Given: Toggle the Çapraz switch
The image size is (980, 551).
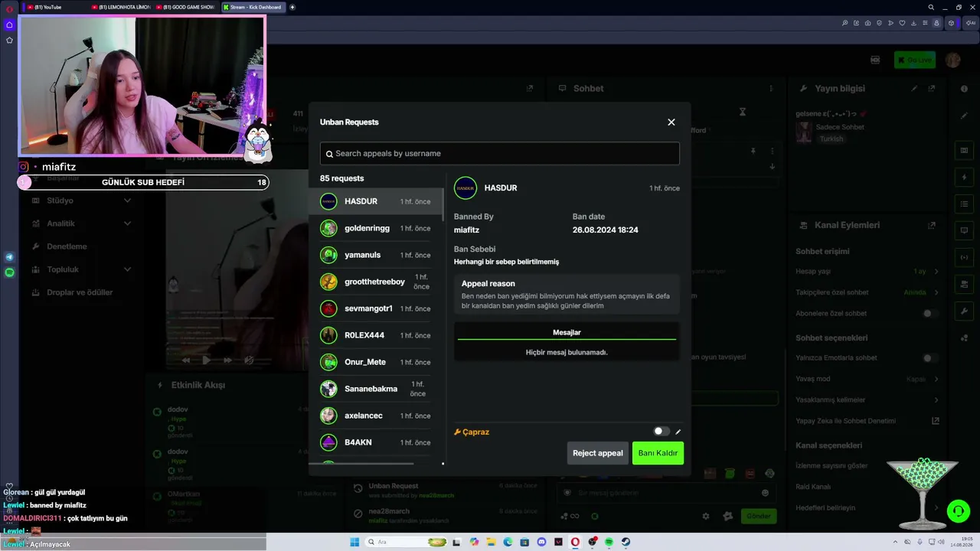Looking at the screenshot, I should click(x=661, y=432).
